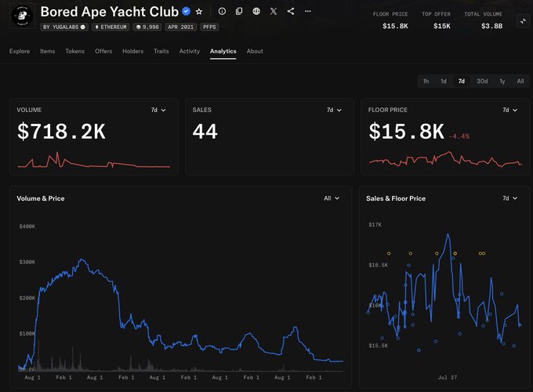Select the global 7d time range

[461, 81]
